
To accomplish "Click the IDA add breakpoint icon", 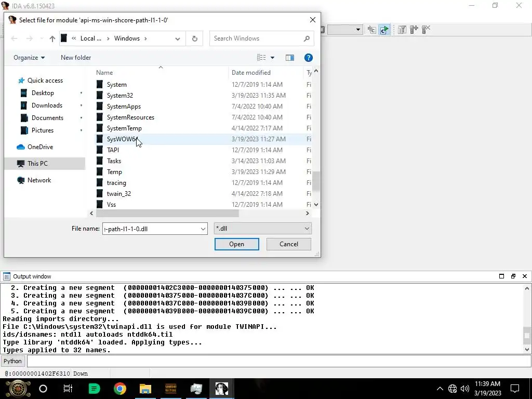I will coord(414,30).
